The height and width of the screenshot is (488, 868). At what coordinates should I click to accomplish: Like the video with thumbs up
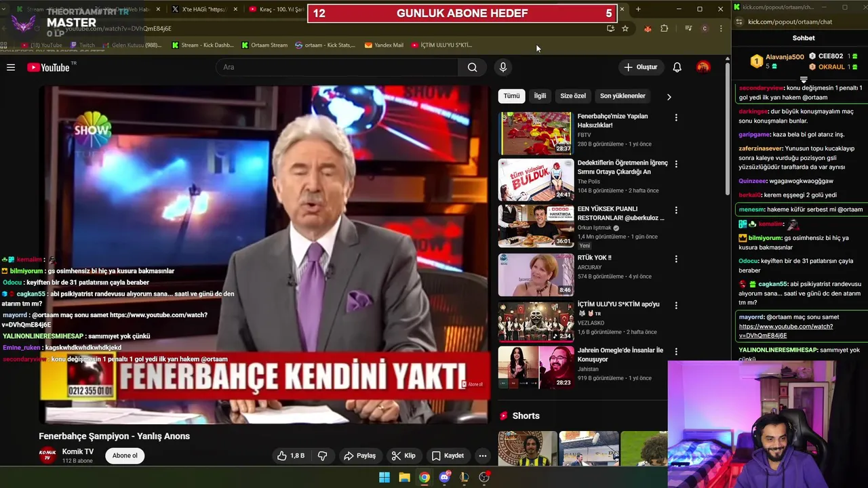coord(291,455)
